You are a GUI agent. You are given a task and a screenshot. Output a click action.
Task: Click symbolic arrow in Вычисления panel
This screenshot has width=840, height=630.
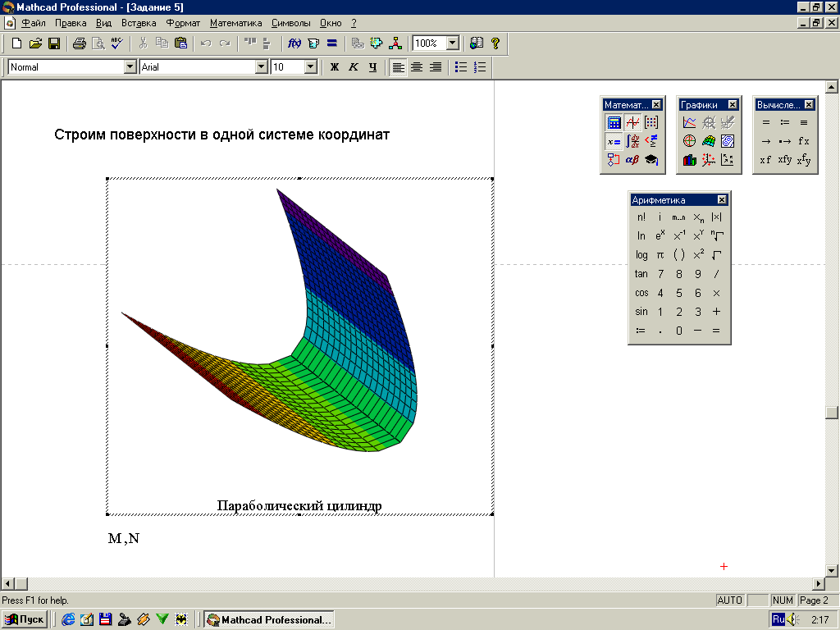click(766, 141)
